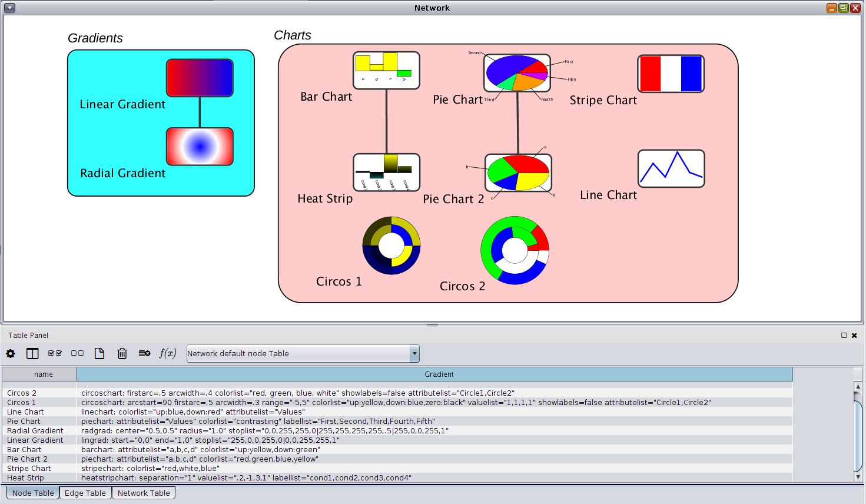This screenshot has height=504, width=866.
Task: Open the f(x) function builder
Action: point(168,353)
